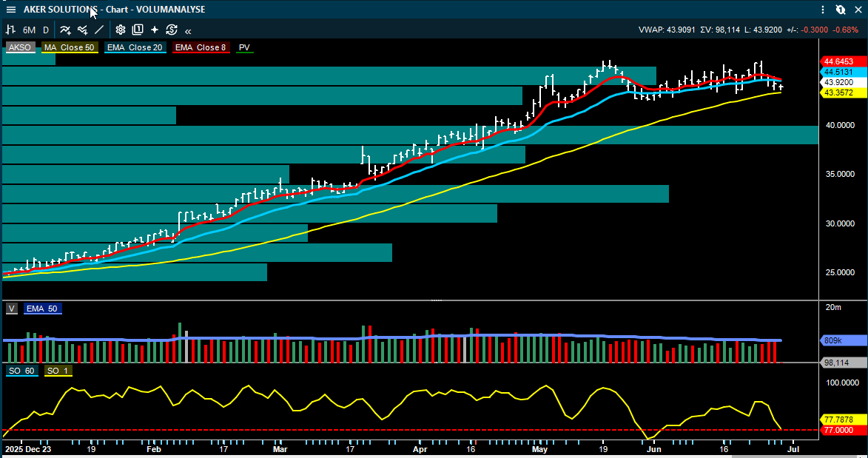The image size is (868, 458).
Task: Change the 6M time period setting
Action: [29, 30]
